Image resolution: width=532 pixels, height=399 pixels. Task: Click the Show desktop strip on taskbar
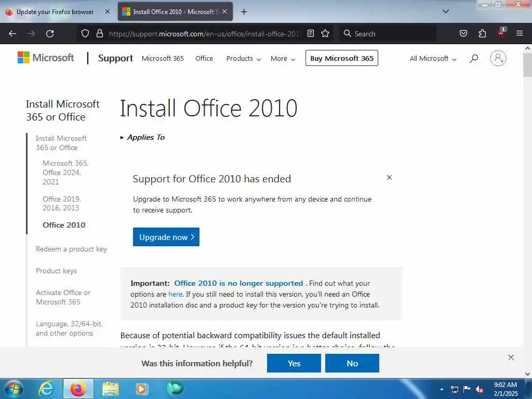tap(528, 389)
